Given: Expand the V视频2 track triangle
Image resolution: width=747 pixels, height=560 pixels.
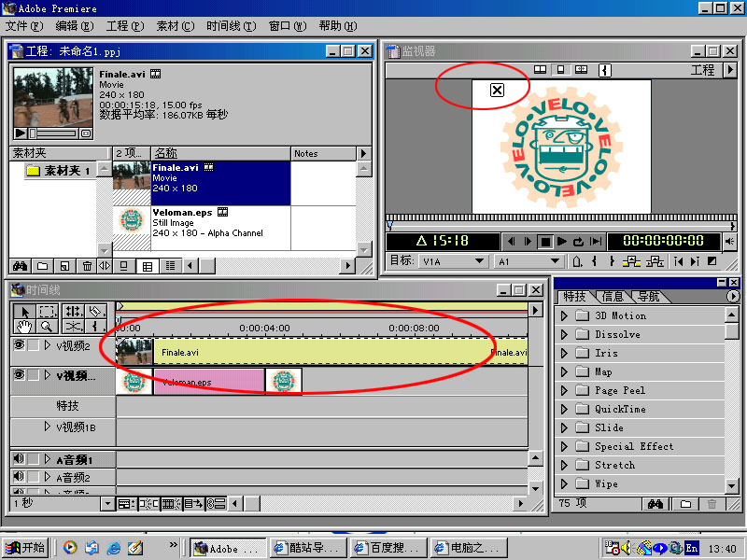Looking at the screenshot, I should pyautogui.click(x=48, y=345).
